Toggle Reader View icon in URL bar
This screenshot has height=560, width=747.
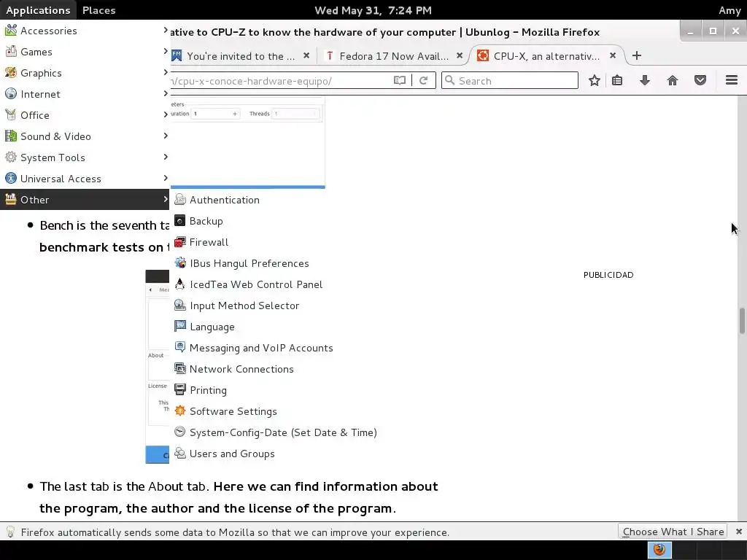pyautogui.click(x=400, y=80)
